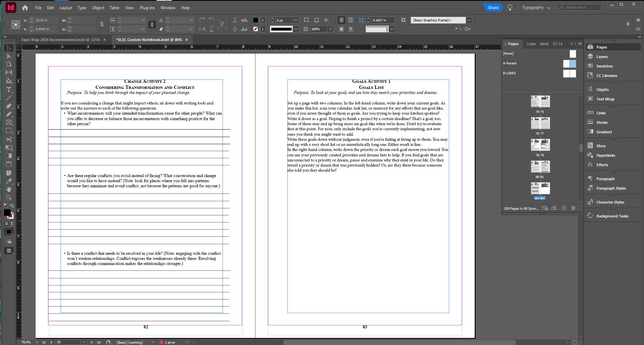Click the Share button
The width and height of the screenshot is (644, 345).
coord(493,7)
